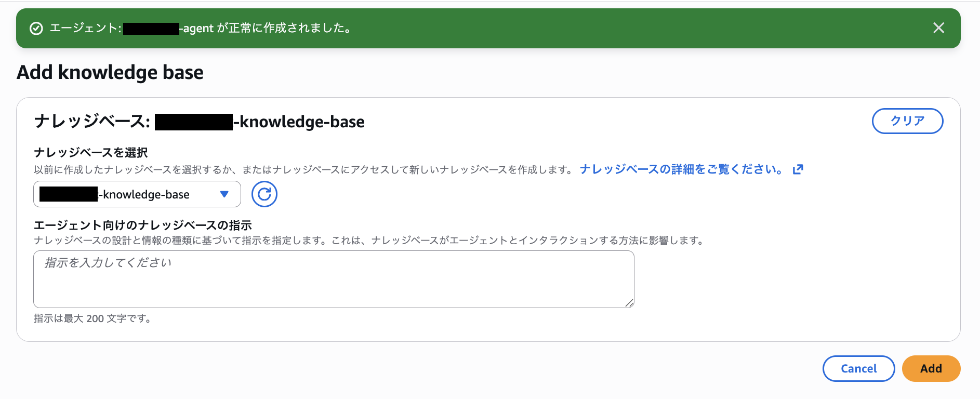Click the クリア button
The width and height of the screenshot is (980, 399).
point(907,121)
